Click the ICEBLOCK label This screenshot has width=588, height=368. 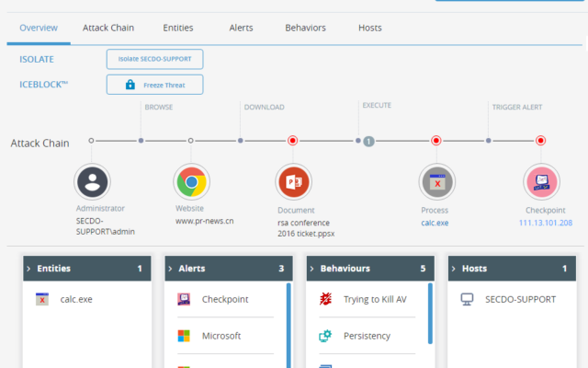[x=43, y=85]
